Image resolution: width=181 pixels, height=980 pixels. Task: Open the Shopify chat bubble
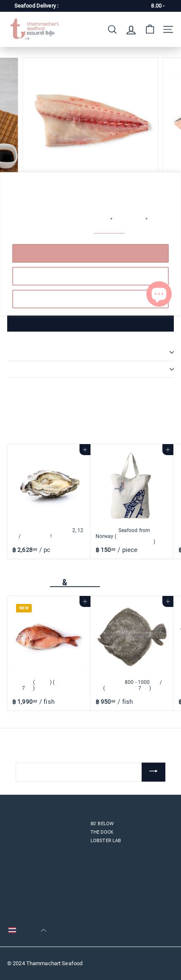tap(159, 294)
